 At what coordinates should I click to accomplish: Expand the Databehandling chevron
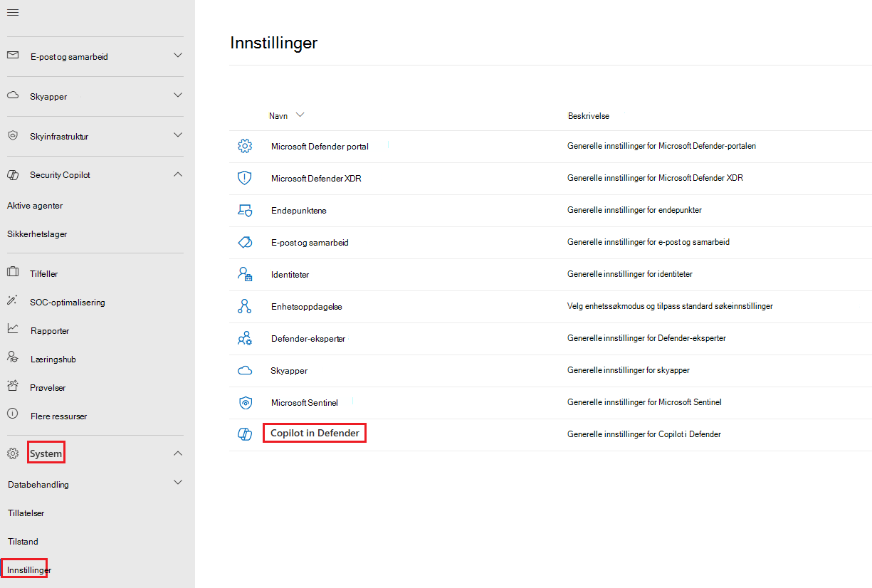(178, 483)
